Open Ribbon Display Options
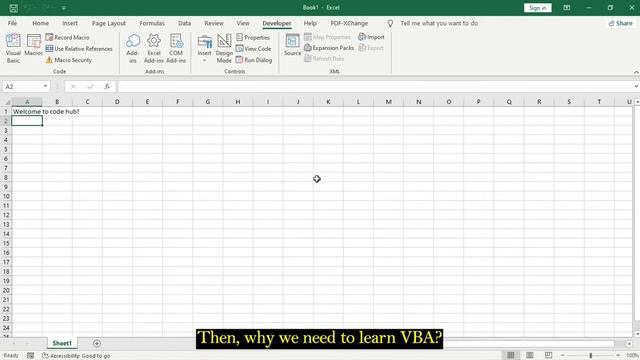The image size is (640, 360). tap(567, 8)
